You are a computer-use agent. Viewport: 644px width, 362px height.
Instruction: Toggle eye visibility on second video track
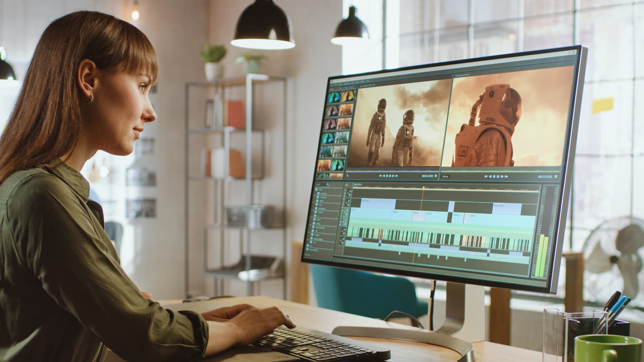(x=349, y=201)
